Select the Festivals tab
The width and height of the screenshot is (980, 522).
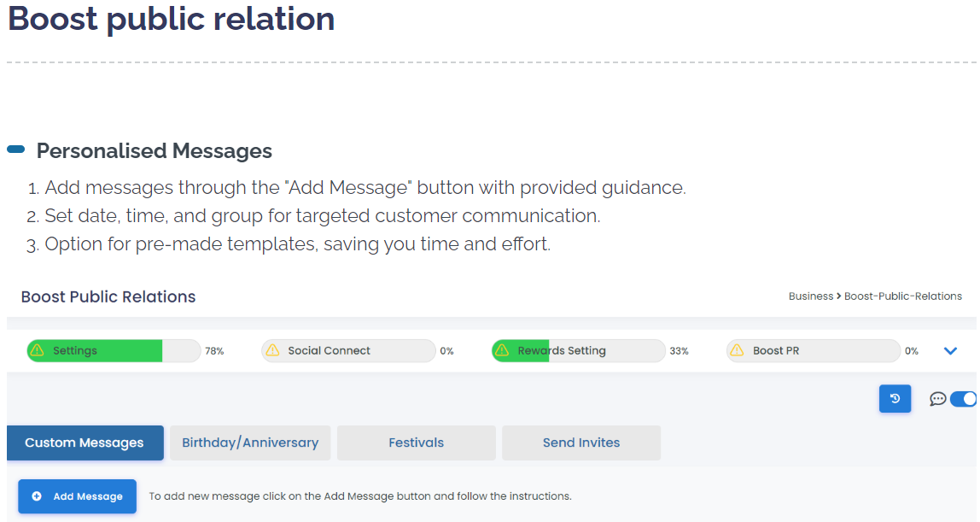pos(417,443)
